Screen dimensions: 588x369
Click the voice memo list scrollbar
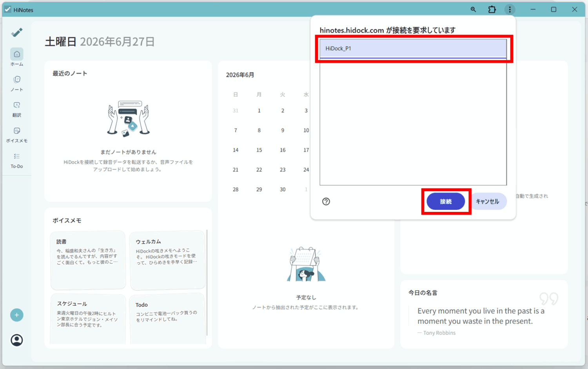click(x=207, y=283)
